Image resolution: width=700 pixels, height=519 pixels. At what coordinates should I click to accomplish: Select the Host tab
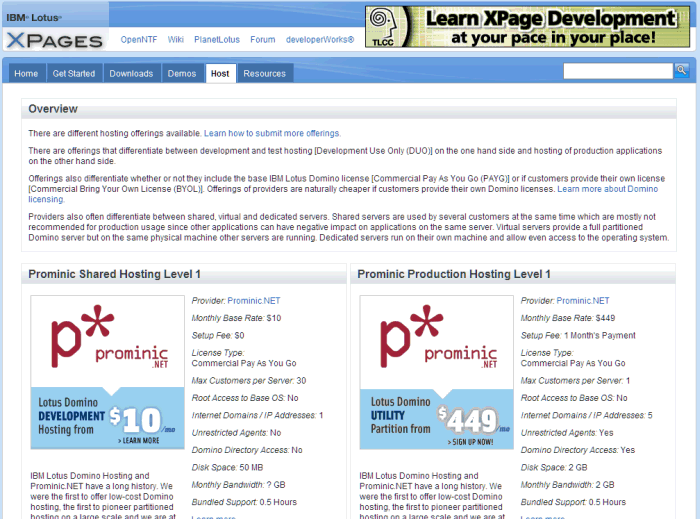tap(220, 73)
